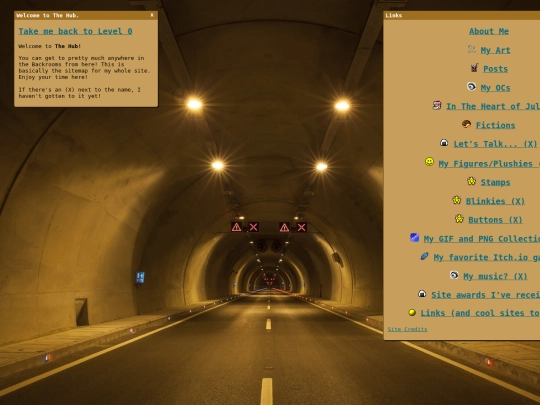Open the Let's Talk... (X) link
Image resolution: width=540 pixels, height=405 pixels.
pyautogui.click(x=495, y=144)
